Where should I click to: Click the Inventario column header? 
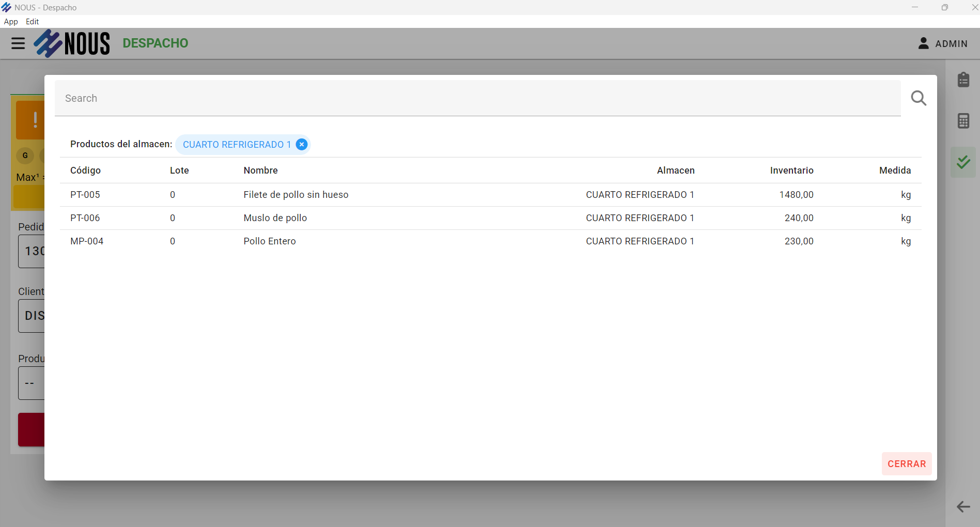click(791, 171)
